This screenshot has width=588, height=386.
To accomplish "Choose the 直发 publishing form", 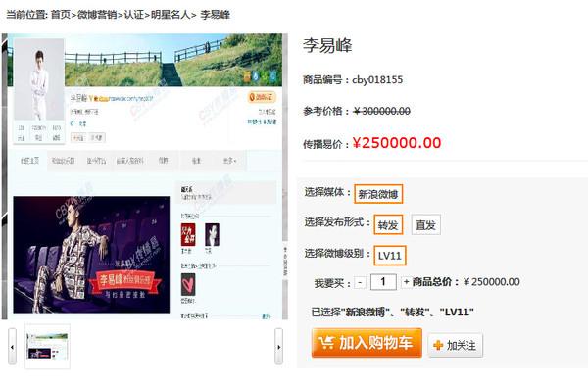I will [x=425, y=225].
